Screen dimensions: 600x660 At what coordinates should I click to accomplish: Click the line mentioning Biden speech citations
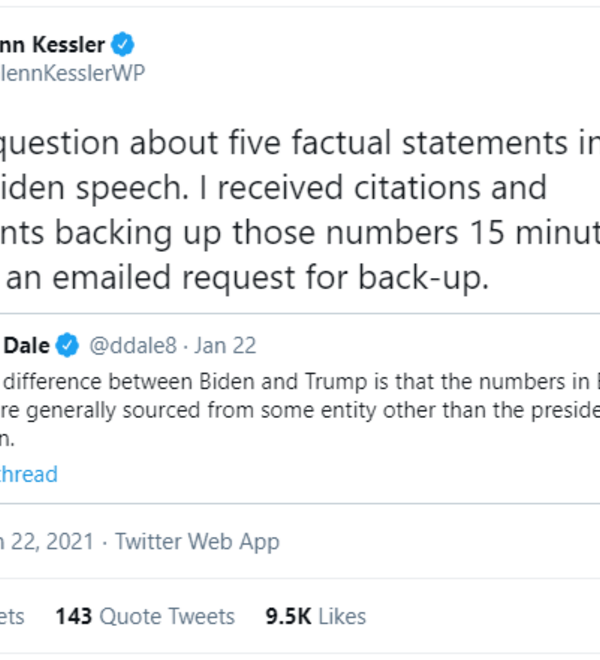click(x=270, y=190)
